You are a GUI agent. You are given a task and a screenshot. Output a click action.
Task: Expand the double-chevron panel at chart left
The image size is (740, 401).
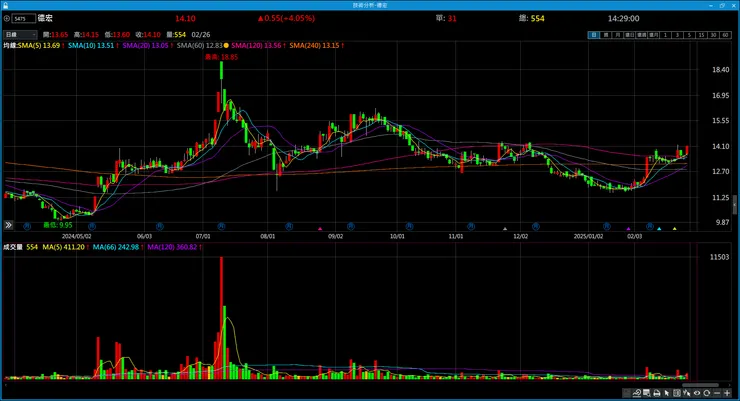coord(8,225)
